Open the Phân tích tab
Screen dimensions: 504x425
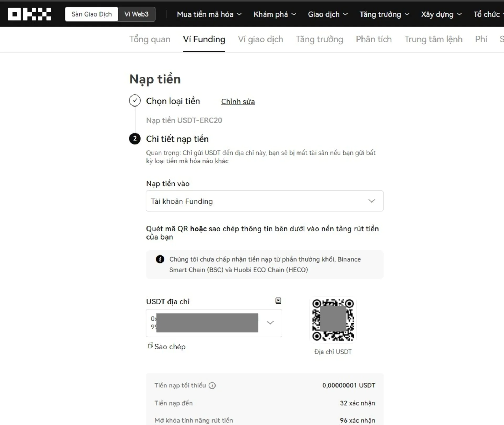pos(374,39)
